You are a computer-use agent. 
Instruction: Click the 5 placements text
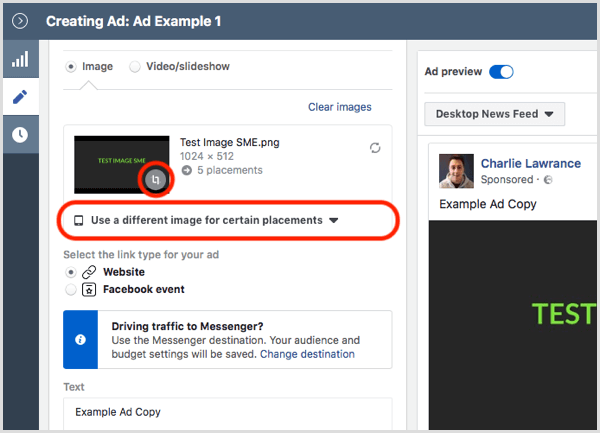(230, 170)
